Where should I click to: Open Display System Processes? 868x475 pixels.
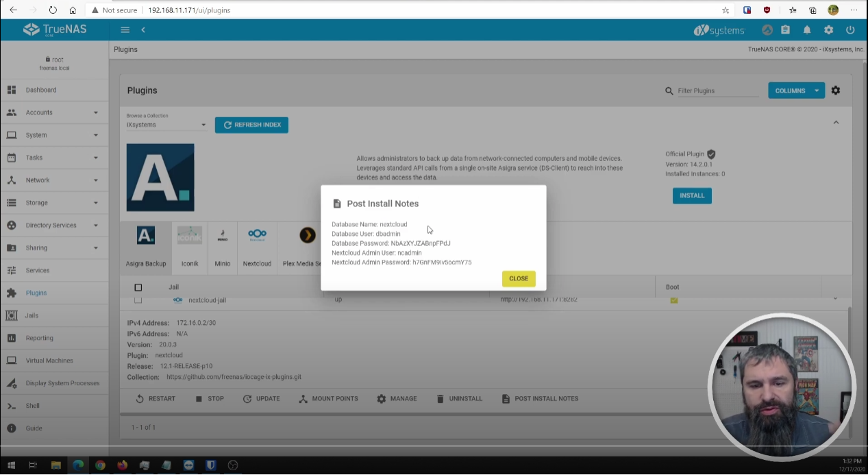(54, 383)
